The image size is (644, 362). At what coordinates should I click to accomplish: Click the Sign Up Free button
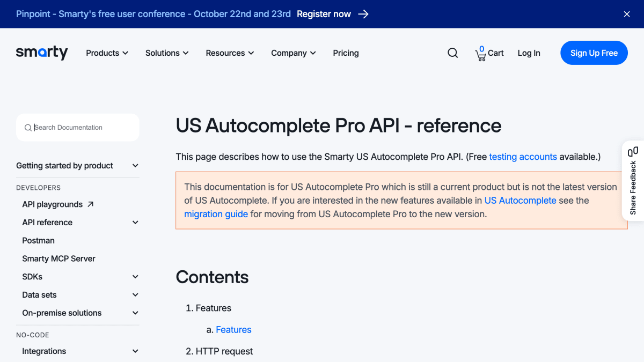coord(594,53)
